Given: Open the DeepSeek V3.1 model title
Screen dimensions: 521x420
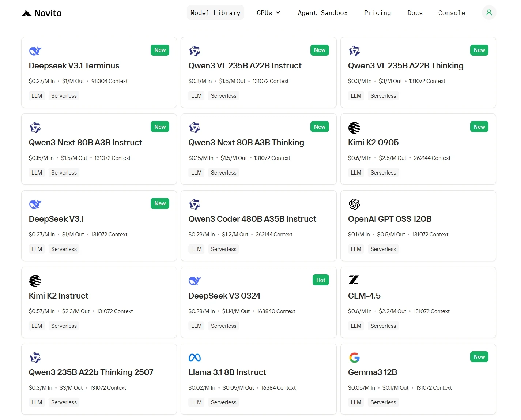Looking at the screenshot, I should coord(56,219).
